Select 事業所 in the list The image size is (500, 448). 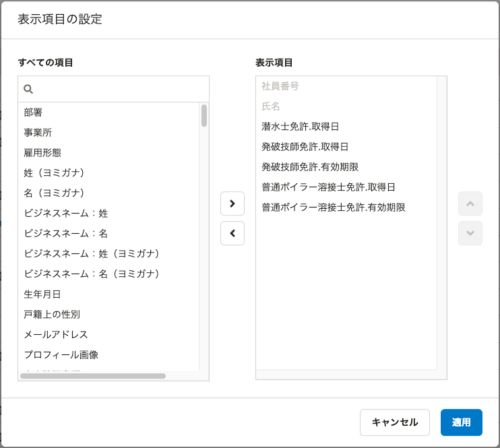(x=38, y=133)
